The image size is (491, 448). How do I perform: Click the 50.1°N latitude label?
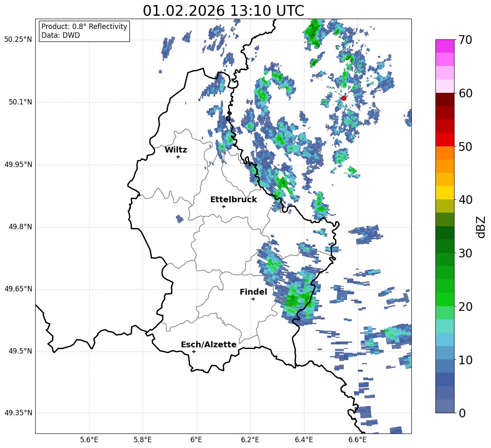tap(20, 102)
